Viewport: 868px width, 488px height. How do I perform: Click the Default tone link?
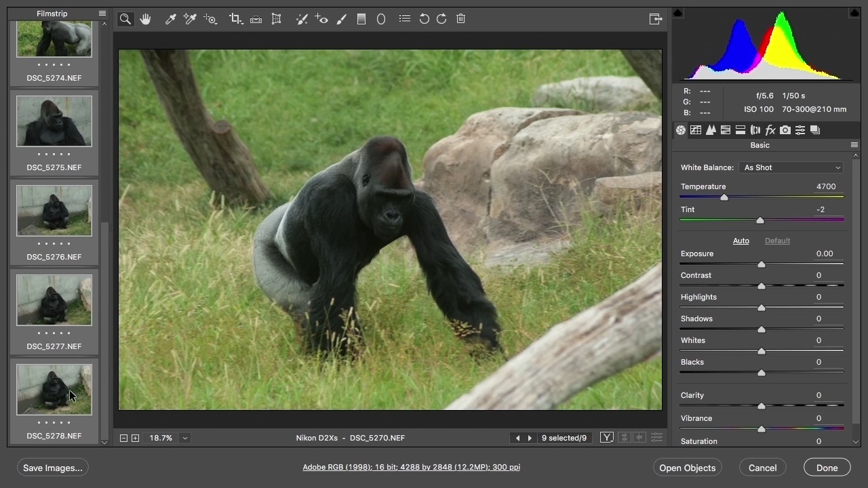click(x=777, y=241)
